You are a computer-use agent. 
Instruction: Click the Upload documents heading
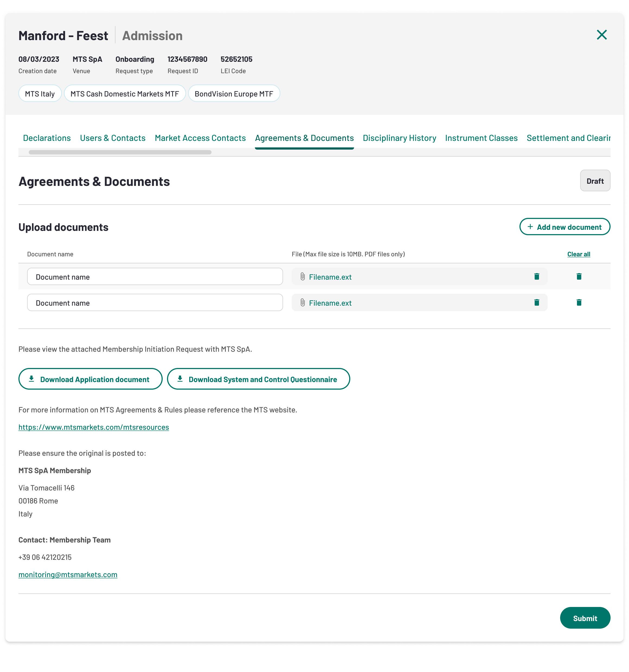coord(63,227)
